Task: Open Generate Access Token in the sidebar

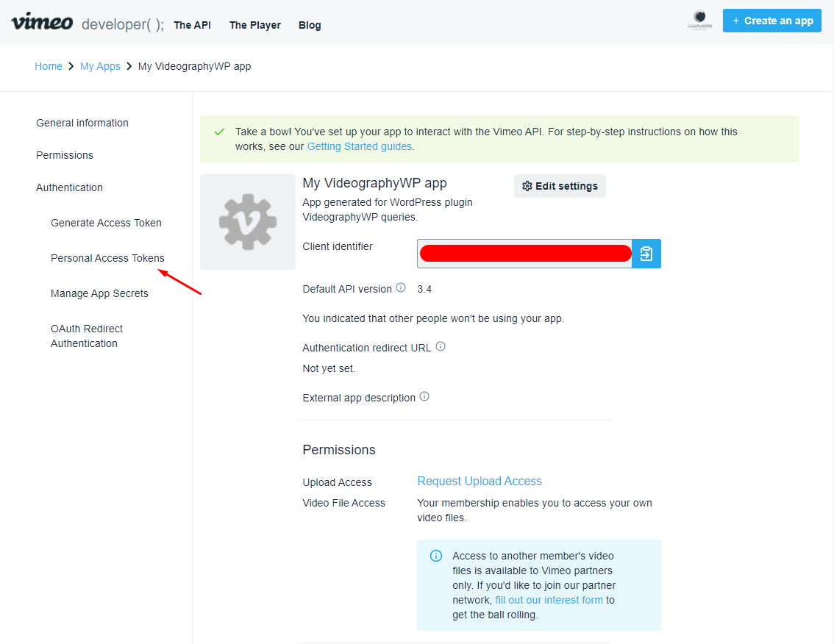Action: (106, 223)
